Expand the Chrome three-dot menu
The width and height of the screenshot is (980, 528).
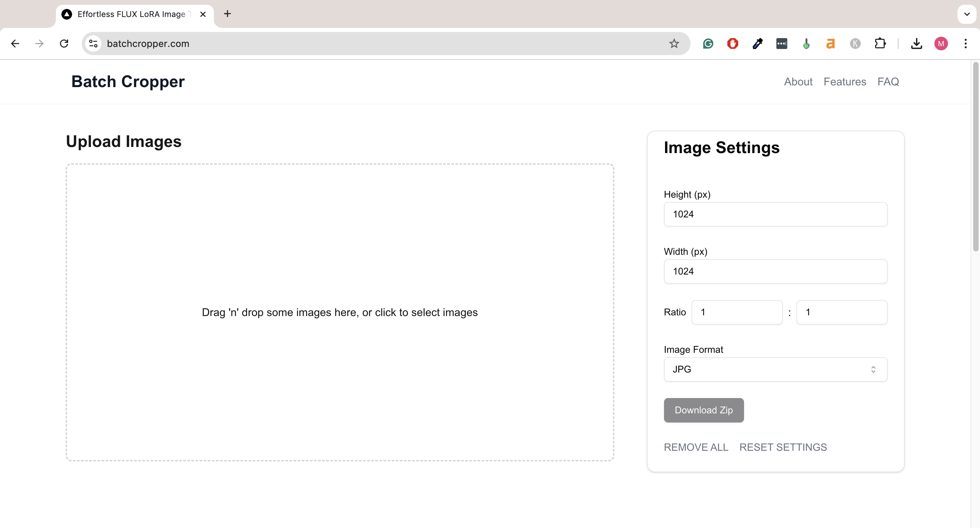[966, 43]
